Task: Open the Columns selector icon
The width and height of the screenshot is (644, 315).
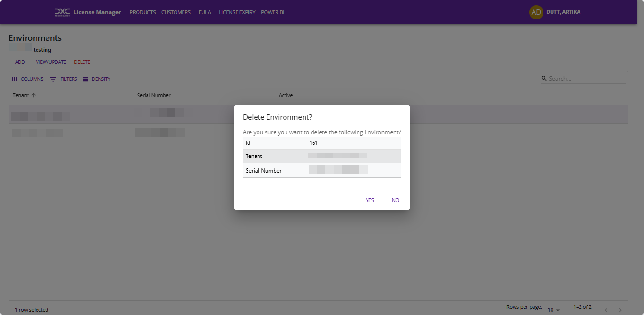Action: [15, 79]
